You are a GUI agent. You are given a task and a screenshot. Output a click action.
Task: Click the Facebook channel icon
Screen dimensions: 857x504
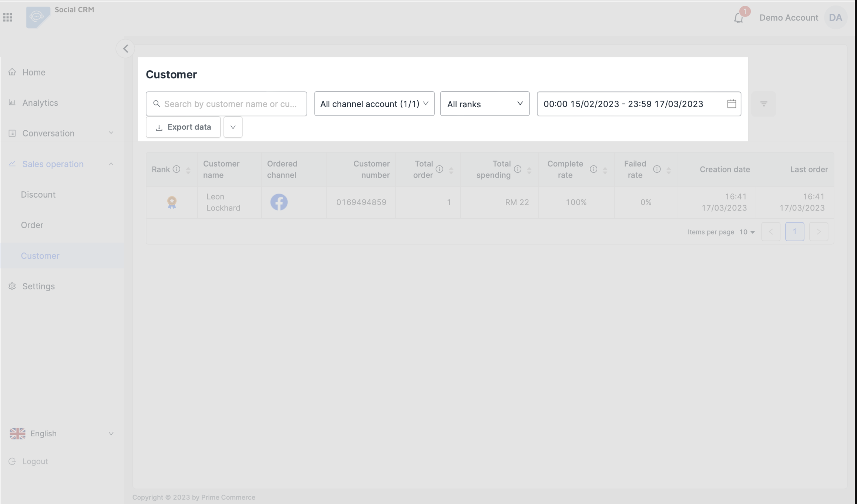pos(279,202)
